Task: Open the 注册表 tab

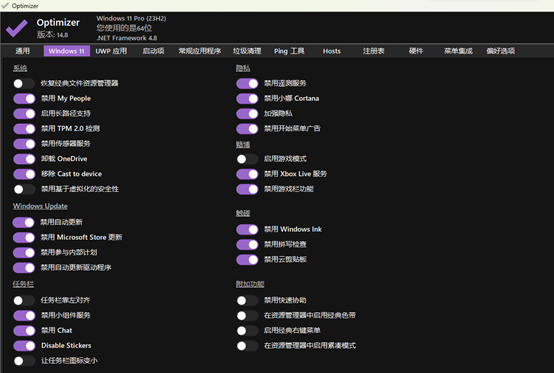Action: tap(374, 51)
